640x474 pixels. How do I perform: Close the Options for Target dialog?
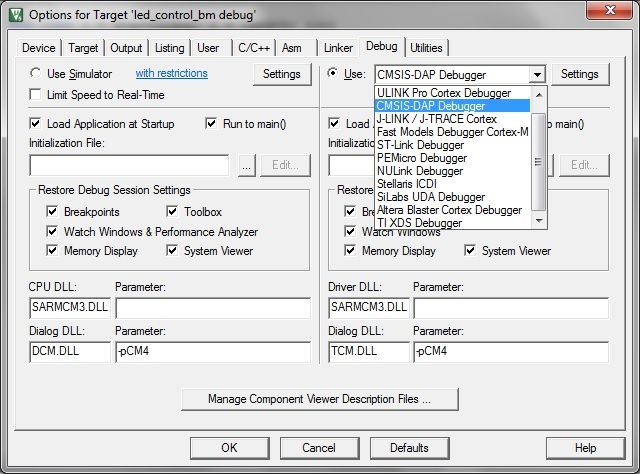click(x=609, y=9)
